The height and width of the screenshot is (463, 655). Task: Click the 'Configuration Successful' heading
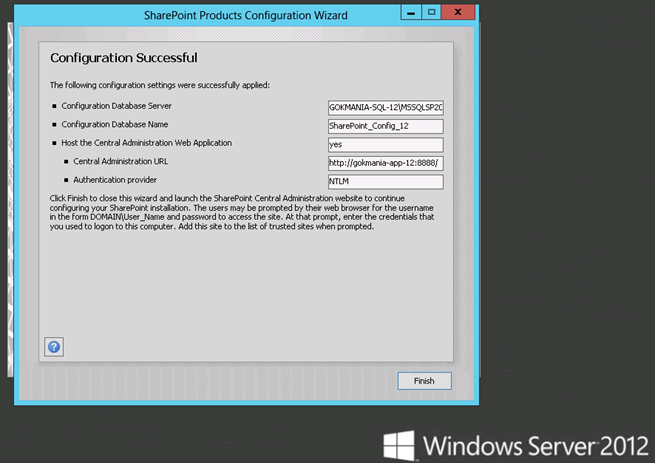pyautogui.click(x=124, y=58)
